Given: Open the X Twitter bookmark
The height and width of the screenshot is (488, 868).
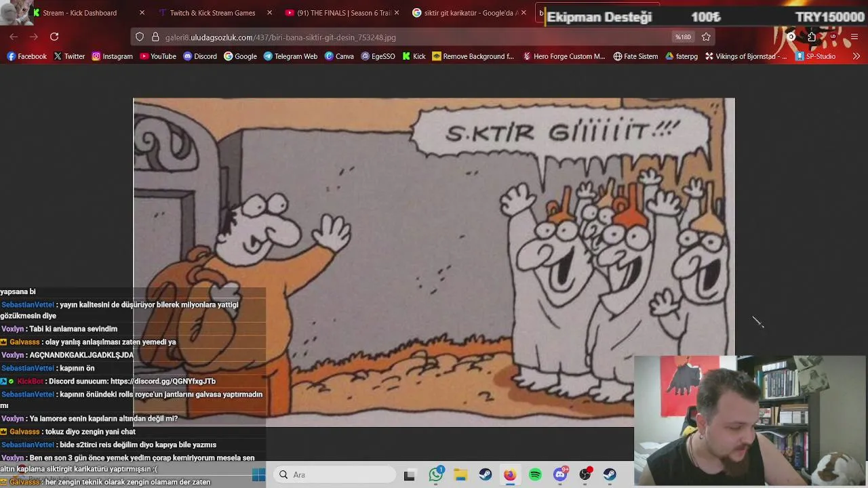Looking at the screenshot, I should (69, 56).
